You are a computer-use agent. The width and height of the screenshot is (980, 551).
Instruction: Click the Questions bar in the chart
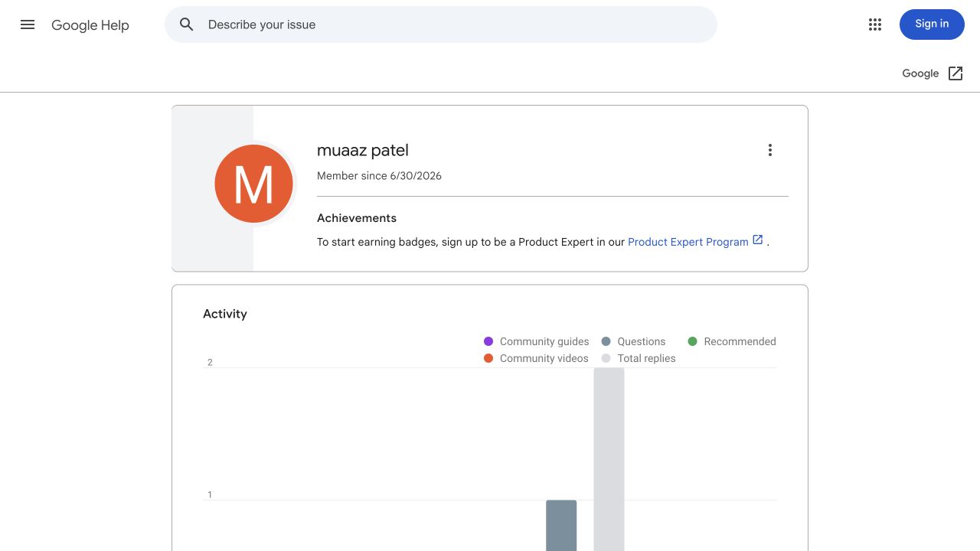561,526
